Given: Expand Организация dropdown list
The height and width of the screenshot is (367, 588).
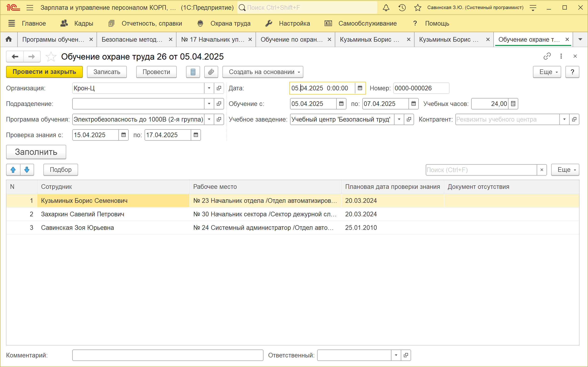Looking at the screenshot, I should point(209,88).
